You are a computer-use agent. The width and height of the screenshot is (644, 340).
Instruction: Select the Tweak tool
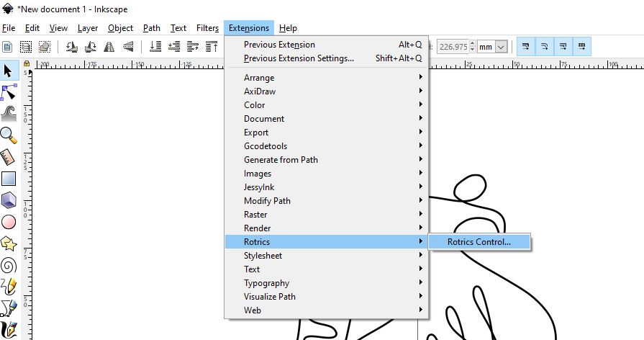pyautogui.click(x=8, y=114)
